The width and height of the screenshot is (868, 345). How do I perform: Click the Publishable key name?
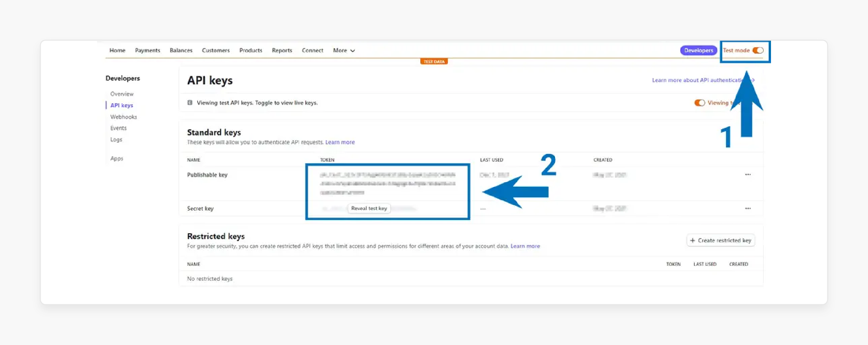(x=207, y=175)
